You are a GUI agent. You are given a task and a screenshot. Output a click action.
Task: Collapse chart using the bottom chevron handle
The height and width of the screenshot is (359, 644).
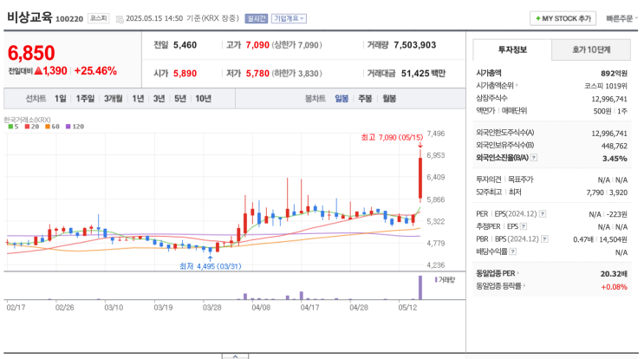click(x=236, y=356)
